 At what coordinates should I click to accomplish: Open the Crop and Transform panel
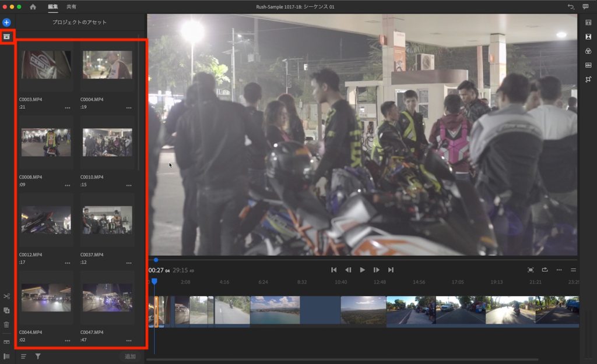coord(588,79)
